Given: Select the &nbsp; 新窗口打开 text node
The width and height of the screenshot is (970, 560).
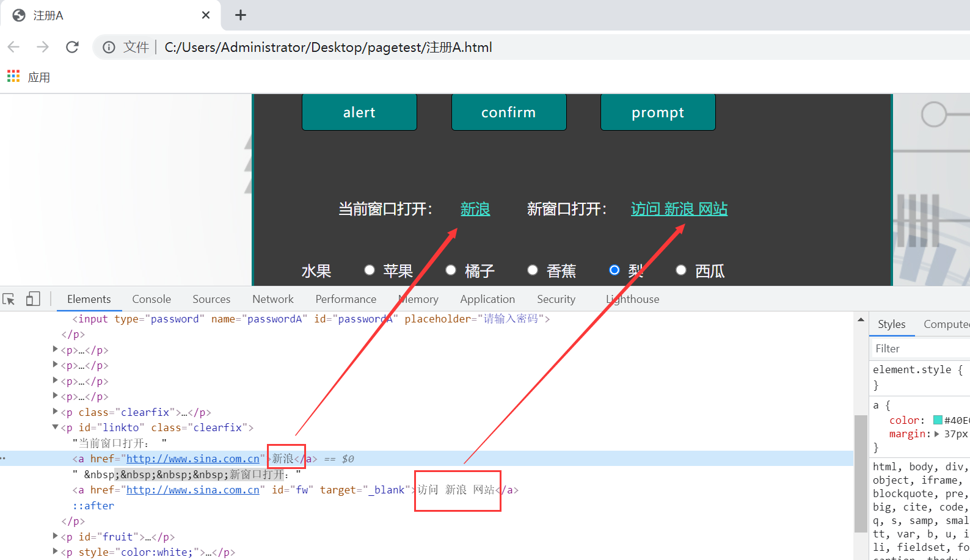Looking at the screenshot, I should pyautogui.click(x=187, y=475).
